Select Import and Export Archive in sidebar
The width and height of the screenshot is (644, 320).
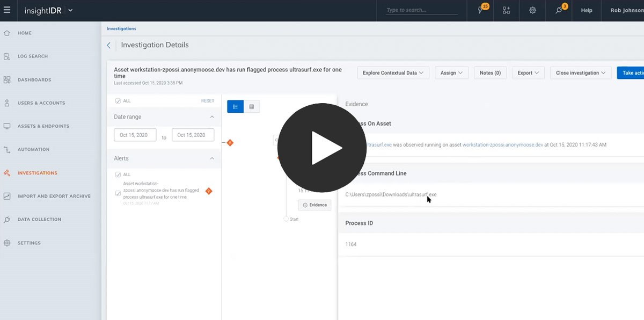pyautogui.click(x=54, y=196)
